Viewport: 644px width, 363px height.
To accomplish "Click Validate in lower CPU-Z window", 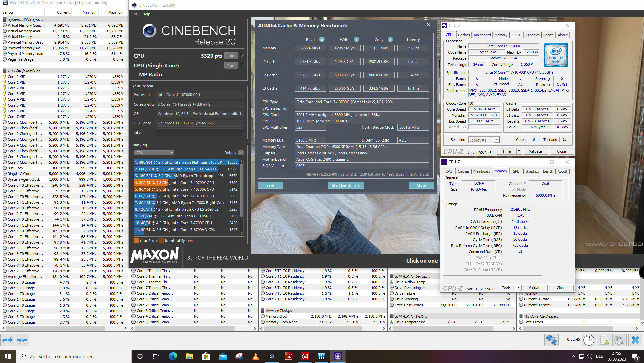I will [535, 288].
